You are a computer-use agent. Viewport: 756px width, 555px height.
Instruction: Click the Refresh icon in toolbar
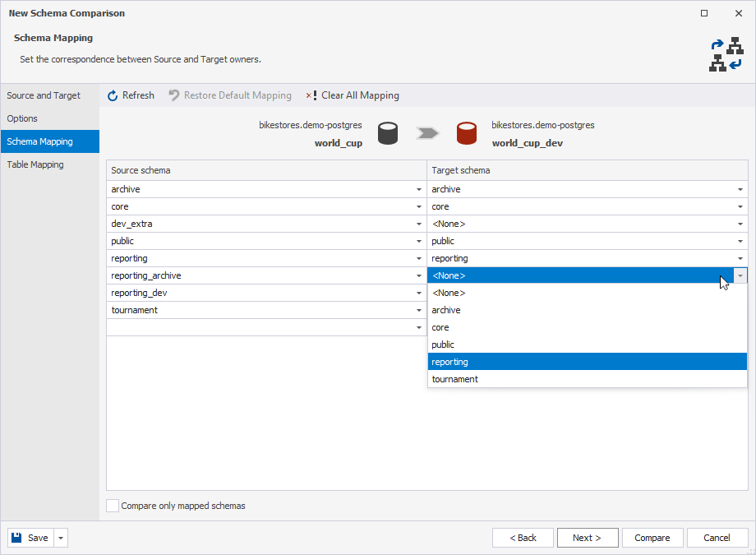(113, 95)
